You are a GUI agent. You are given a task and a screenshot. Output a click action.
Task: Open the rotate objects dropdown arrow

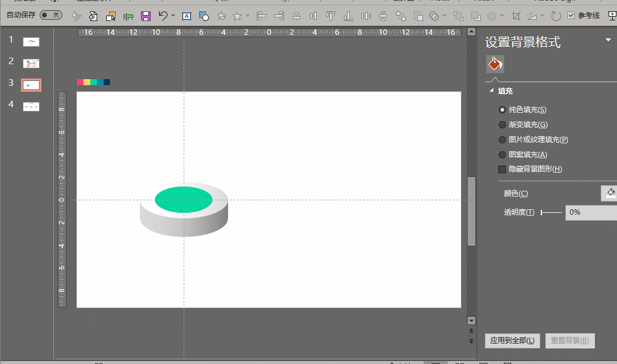point(542,16)
